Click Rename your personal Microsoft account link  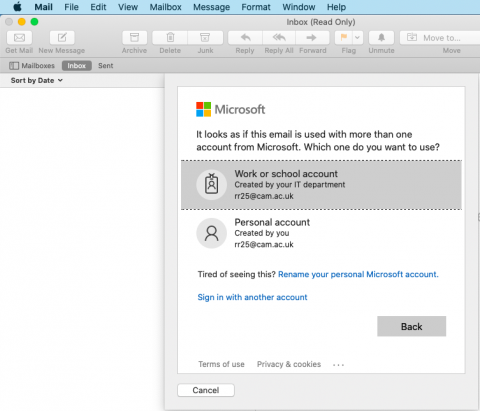click(x=358, y=274)
